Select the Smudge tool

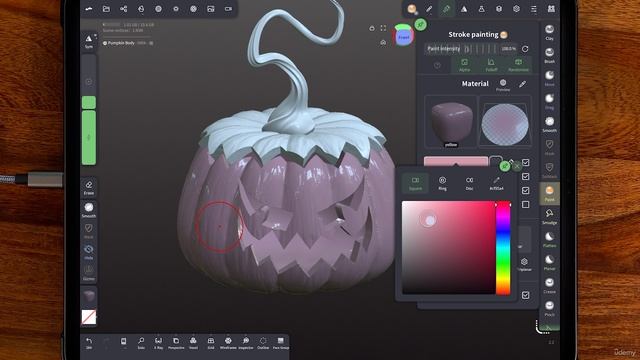click(549, 217)
